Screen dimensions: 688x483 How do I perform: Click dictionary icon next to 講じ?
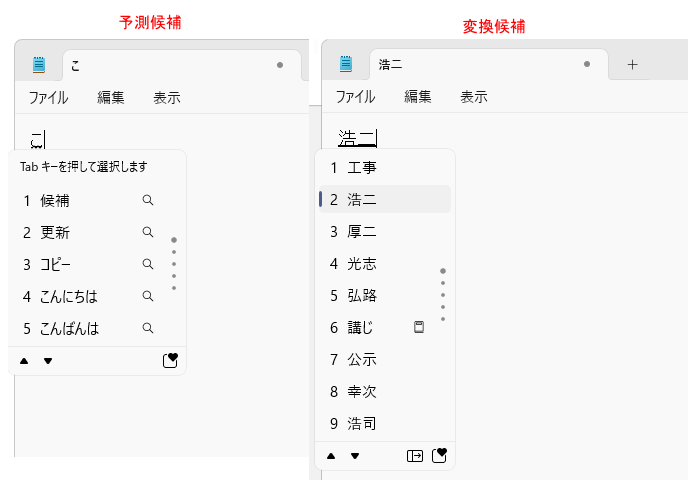tap(419, 327)
